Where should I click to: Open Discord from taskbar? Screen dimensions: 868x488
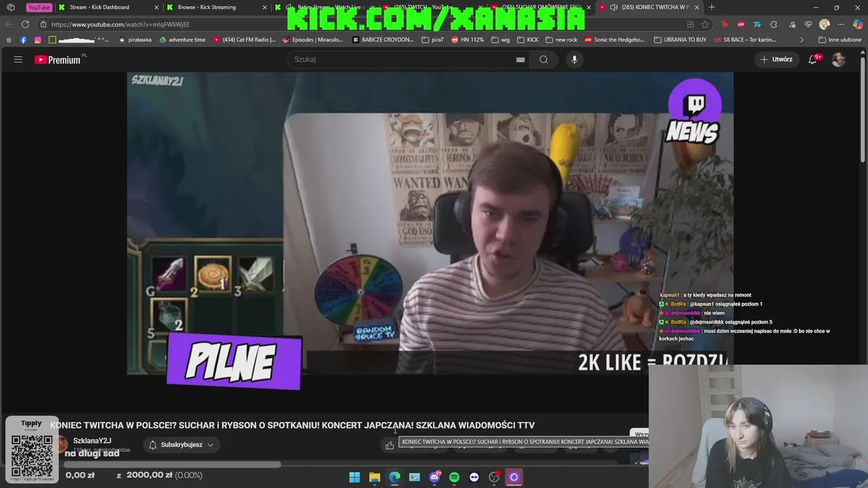(435, 477)
